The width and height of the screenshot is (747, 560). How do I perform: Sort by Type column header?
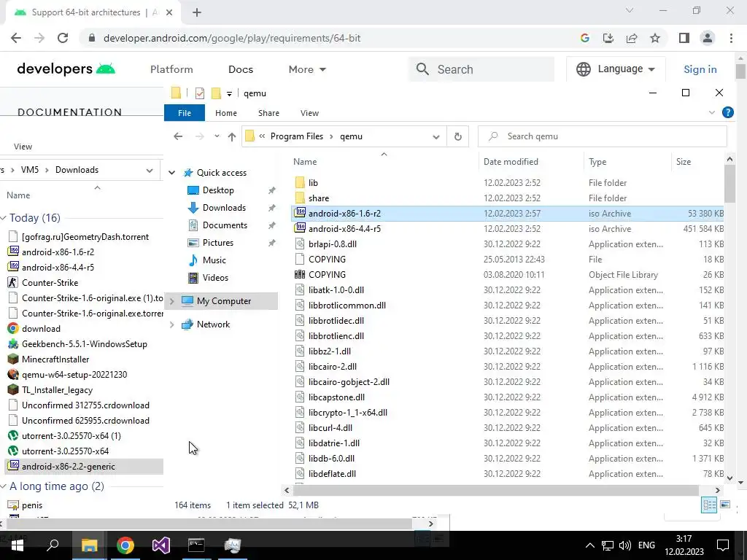click(597, 162)
